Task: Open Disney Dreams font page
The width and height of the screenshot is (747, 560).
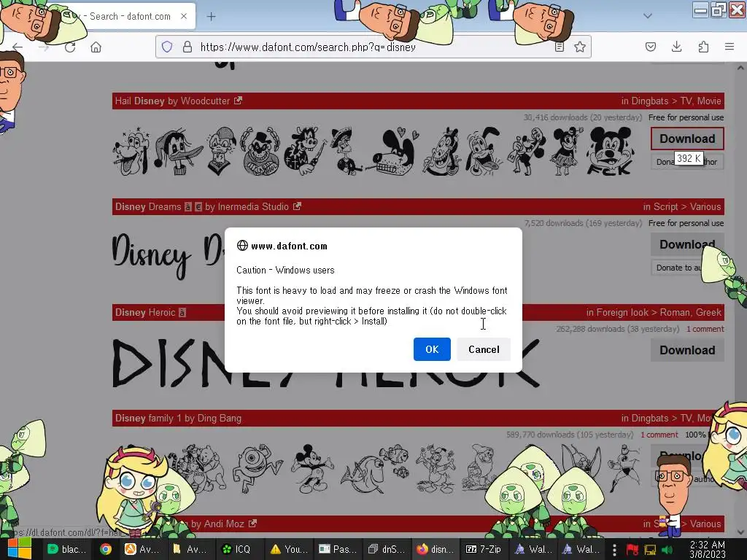Action: click(148, 206)
